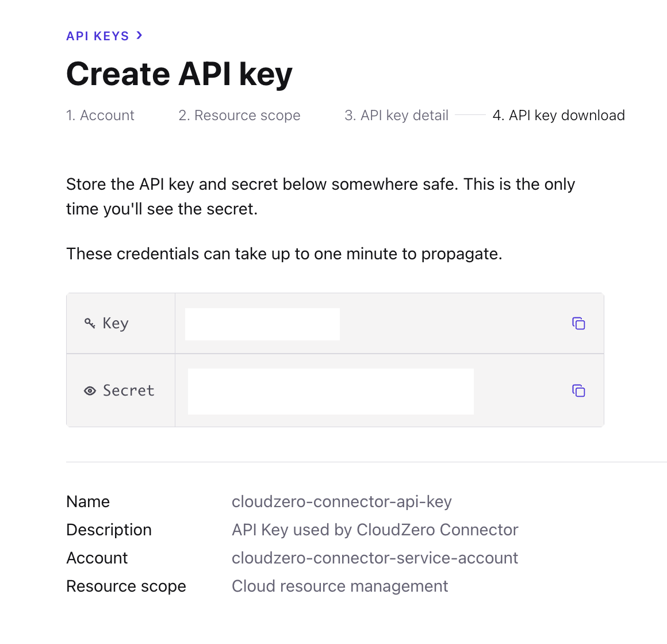The width and height of the screenshot is (667, 644).
Task: Select the '1. Account' step
Action: [x=100, y=115]
